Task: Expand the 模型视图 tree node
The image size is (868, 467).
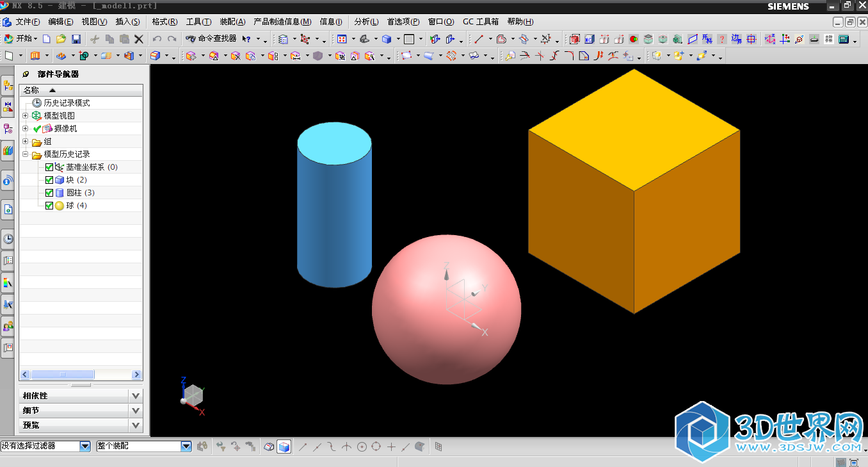Action: point(26,116)
